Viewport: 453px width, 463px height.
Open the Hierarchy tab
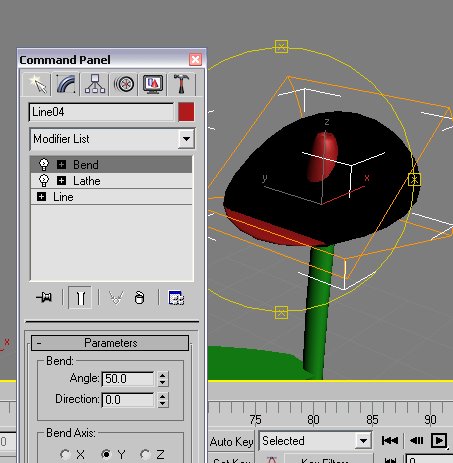pyautogui.click(x=95, y=84)
